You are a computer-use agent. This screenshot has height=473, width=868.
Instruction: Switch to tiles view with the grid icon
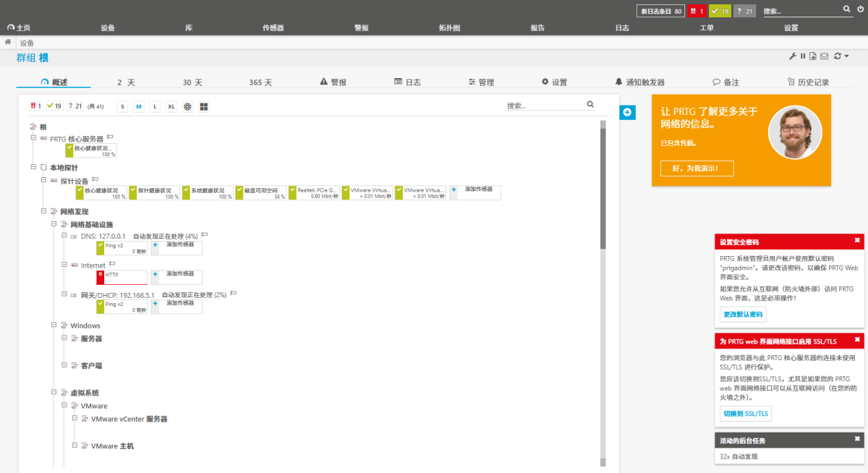205,106
